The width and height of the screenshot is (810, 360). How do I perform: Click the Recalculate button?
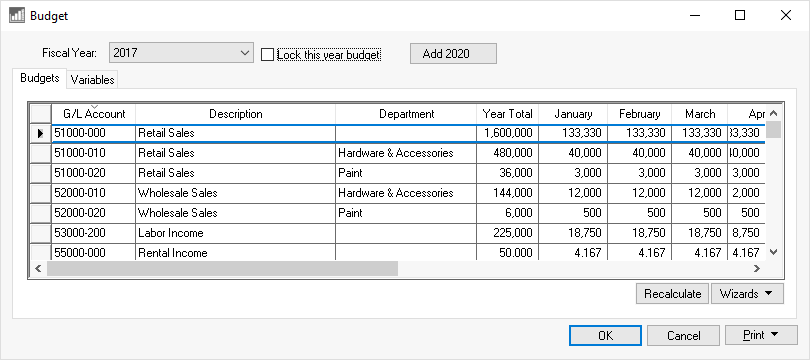(x=673, y=294)
